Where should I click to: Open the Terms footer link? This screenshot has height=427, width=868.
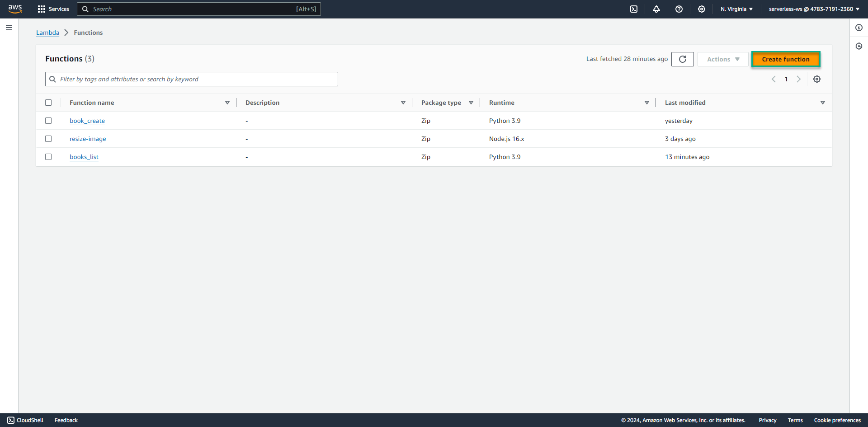tap(795, 420)
